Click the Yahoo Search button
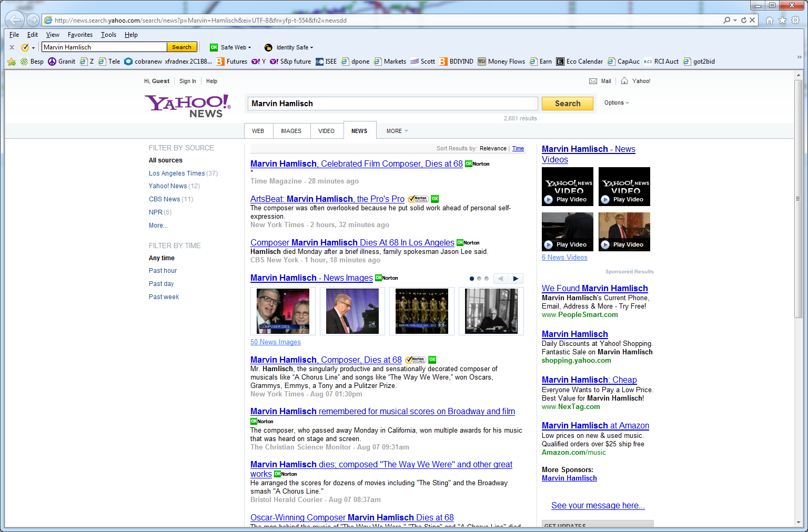Screen dimensions: 808x532 point(568,104)
